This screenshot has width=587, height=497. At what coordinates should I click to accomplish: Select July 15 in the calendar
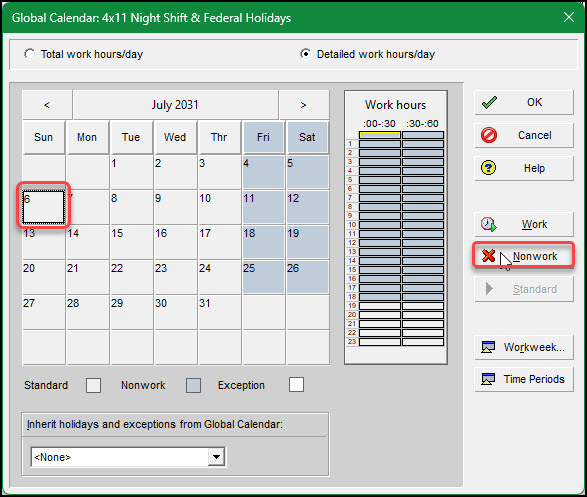131,242
